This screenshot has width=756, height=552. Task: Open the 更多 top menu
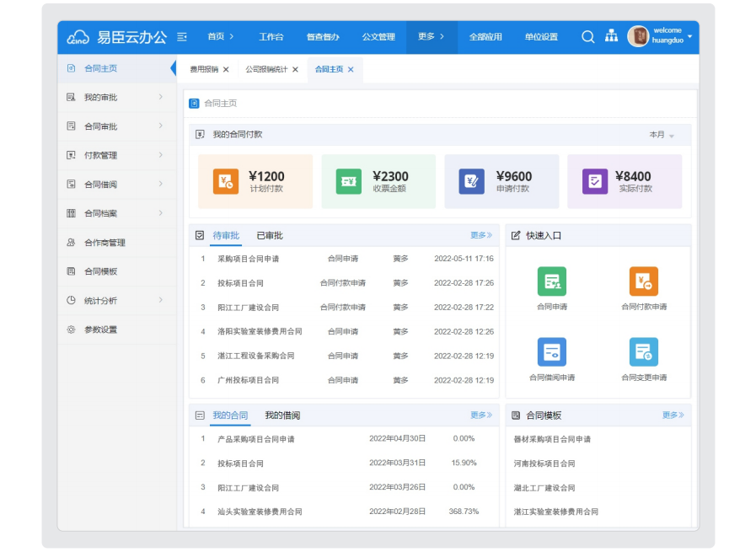(x=431, y=36)
